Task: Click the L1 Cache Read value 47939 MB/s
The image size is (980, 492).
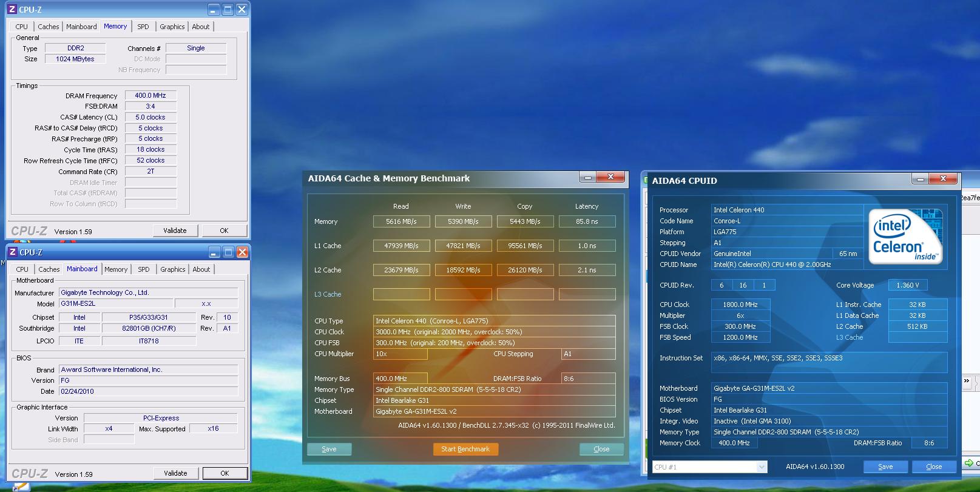Action: point(401,246)
